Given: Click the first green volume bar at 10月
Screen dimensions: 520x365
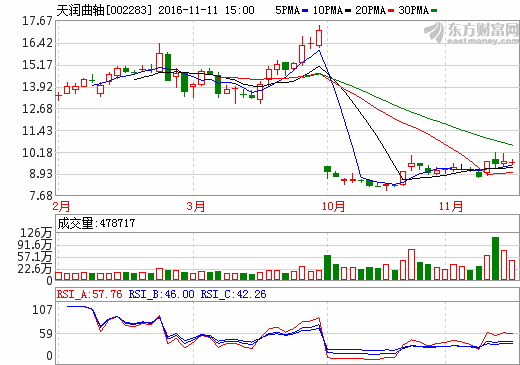Looking at the screenshot, I should [328, 267].
